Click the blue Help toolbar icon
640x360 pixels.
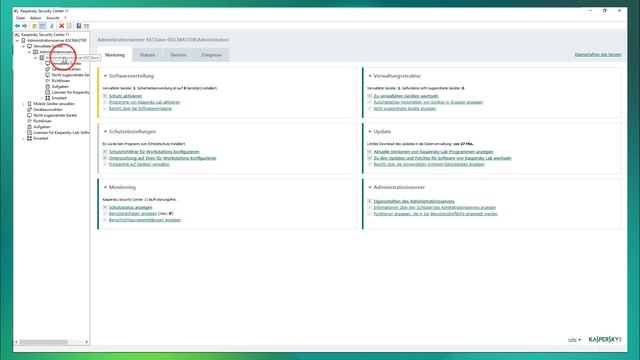pos(79,26)
